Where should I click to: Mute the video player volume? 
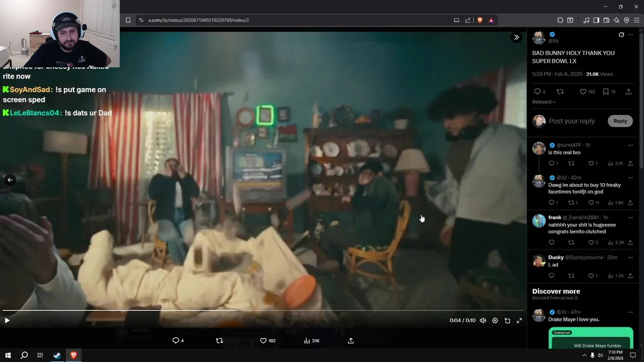(x=483, y=320)
